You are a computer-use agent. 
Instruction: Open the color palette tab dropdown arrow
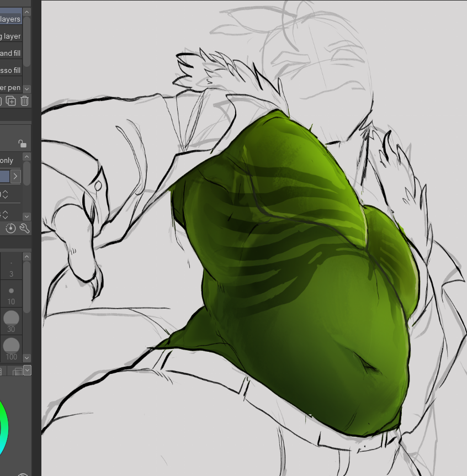(27, 371)
